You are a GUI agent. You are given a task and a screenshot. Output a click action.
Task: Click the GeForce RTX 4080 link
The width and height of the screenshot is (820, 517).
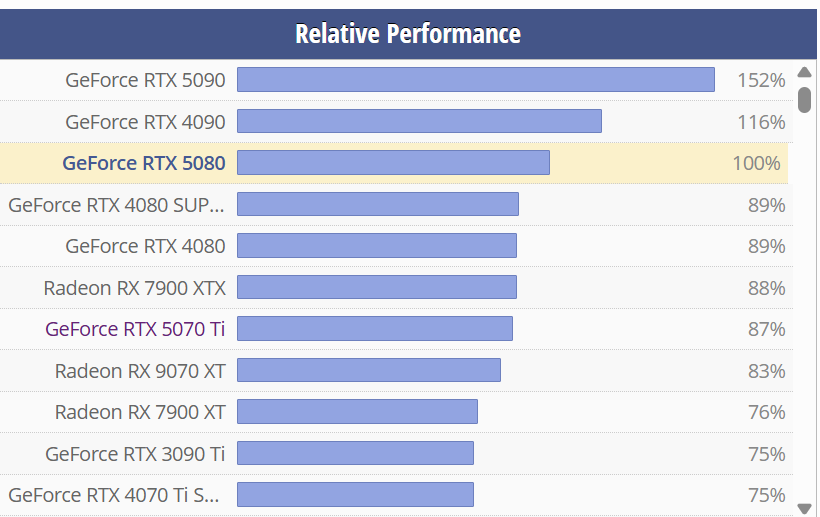point(146,246)
